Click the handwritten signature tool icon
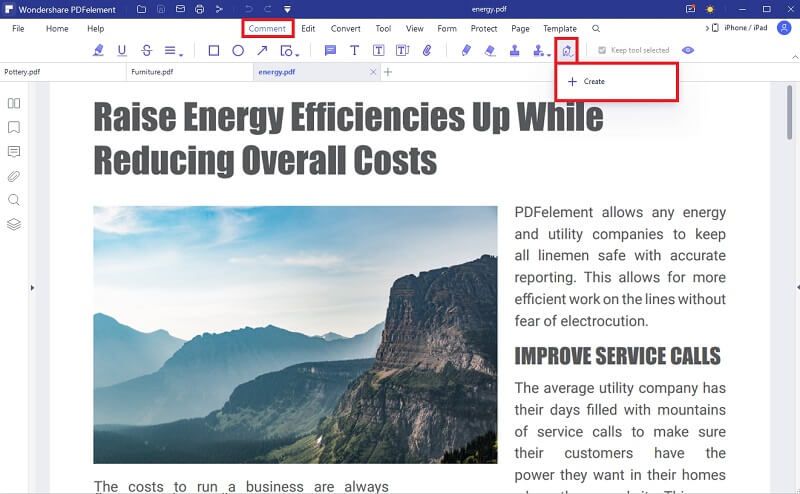 click(x=567, y=50)
